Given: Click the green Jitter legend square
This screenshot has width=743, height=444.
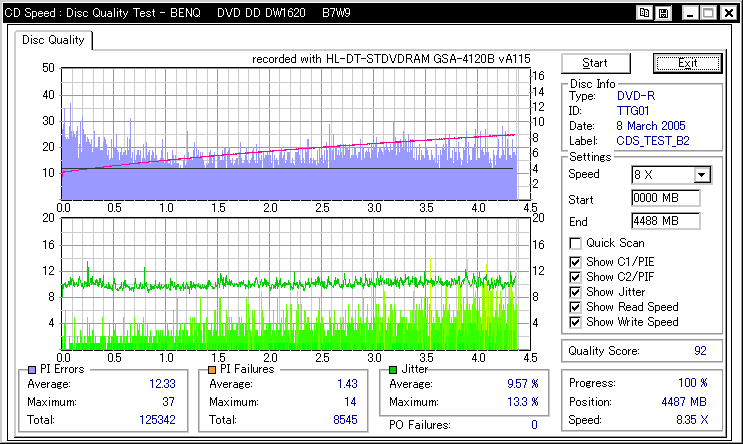Looking at the screenshot, I should pyautogui.click(x=393, y=370).
